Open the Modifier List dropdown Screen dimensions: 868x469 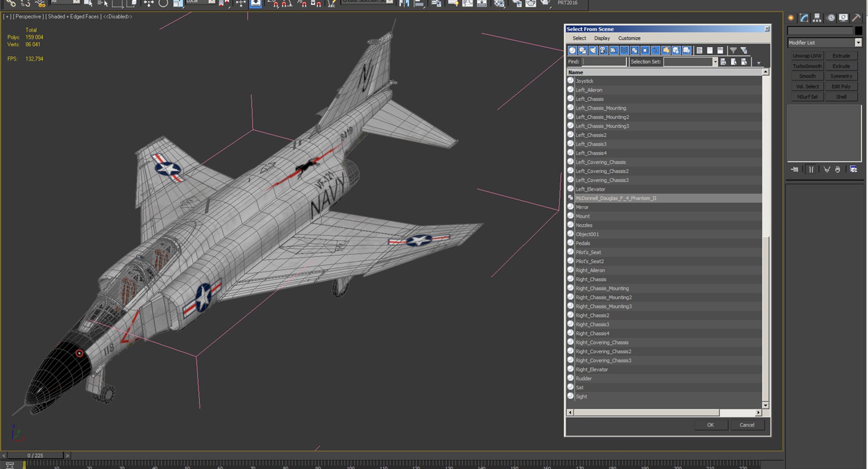click(858, 42)
